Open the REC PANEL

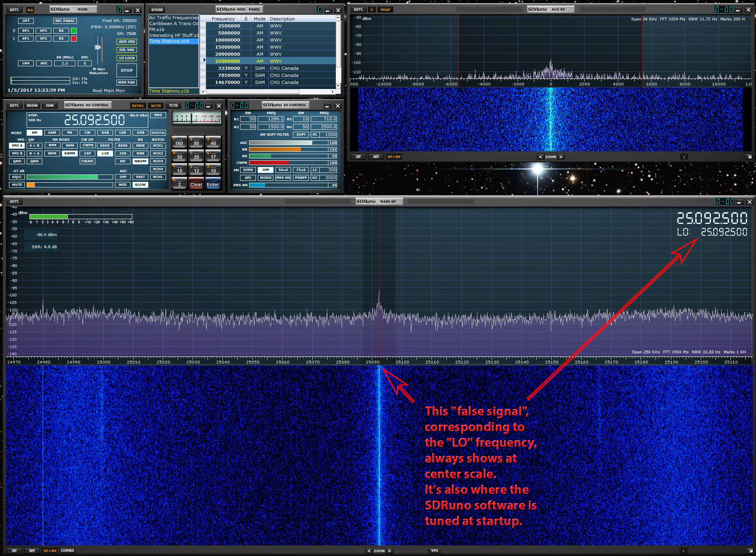(65, 21)
